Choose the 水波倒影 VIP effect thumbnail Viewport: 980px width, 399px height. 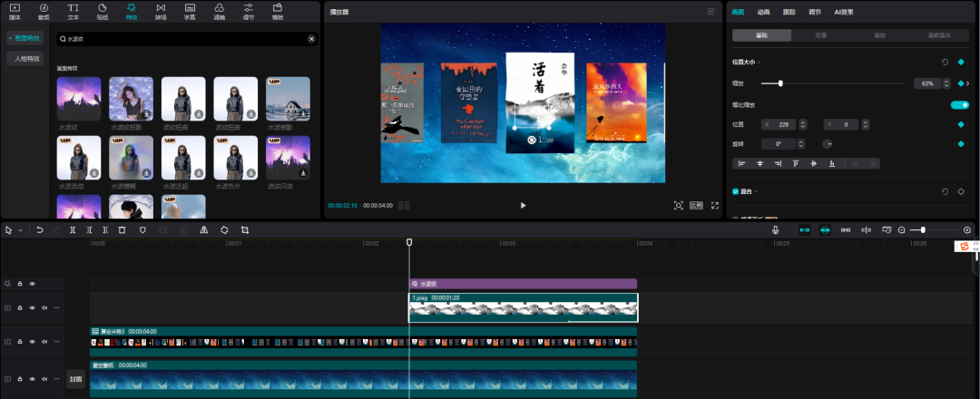pyautogui.click(x=289, y=99)
